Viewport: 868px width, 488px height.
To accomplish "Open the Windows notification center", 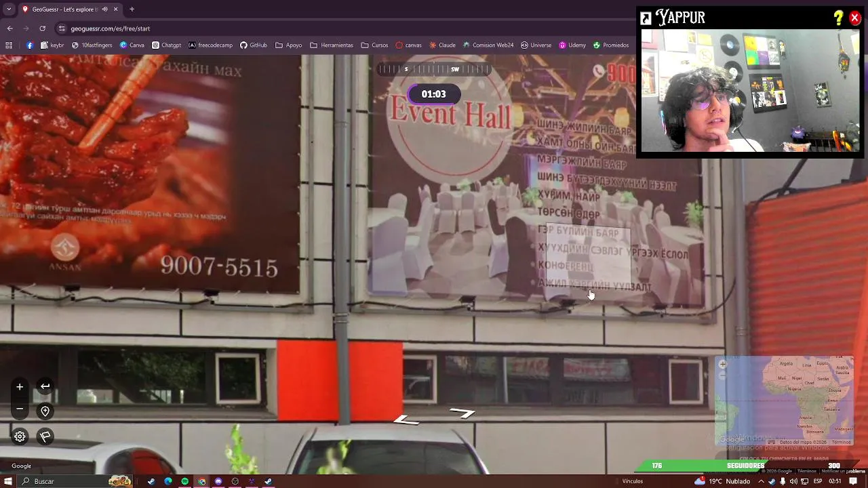I will (x=853, y=481).
